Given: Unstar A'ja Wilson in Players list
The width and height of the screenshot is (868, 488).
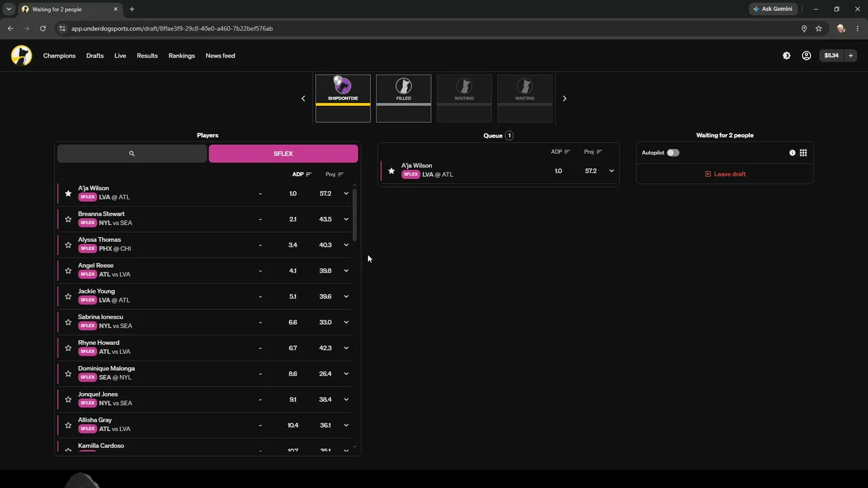Looking at the screenshot, I should click(68, 193).
